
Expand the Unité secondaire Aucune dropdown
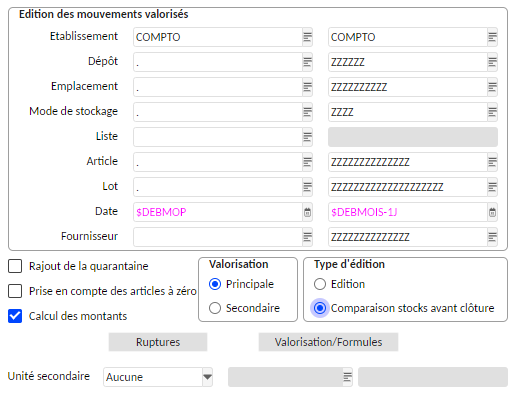[x=207, y=377]
